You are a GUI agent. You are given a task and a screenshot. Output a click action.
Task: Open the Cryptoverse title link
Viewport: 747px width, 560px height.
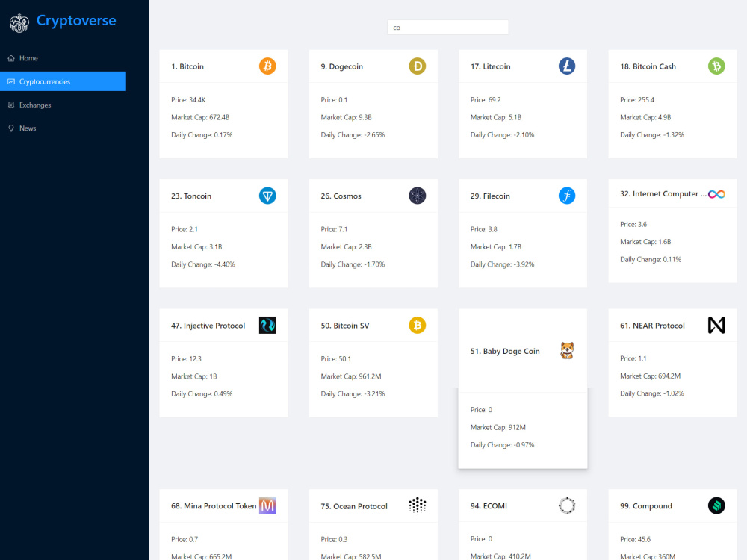click(76, 20)
